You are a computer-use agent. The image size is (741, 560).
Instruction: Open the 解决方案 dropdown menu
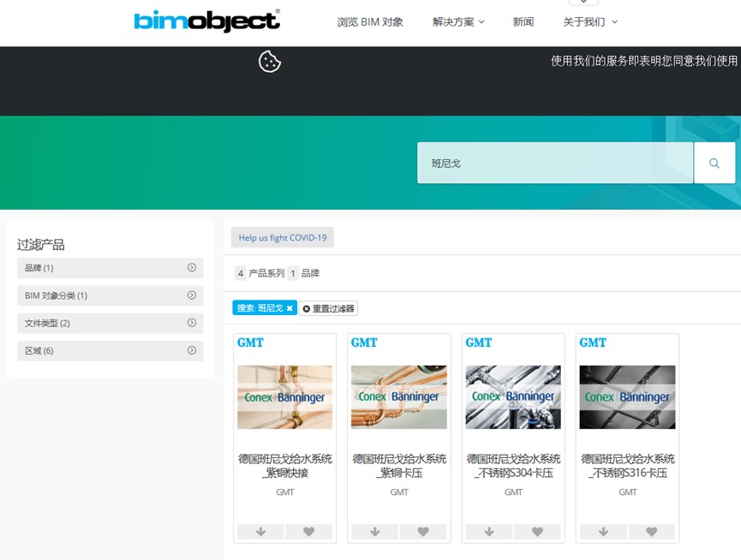[x=458, y=22]
